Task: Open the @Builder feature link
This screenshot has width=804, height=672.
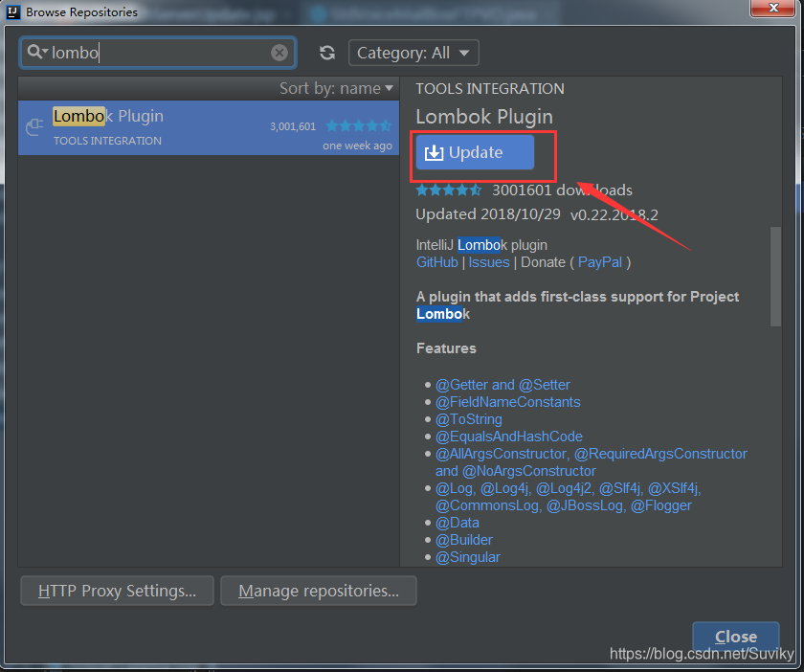Action: coord(464,540)
